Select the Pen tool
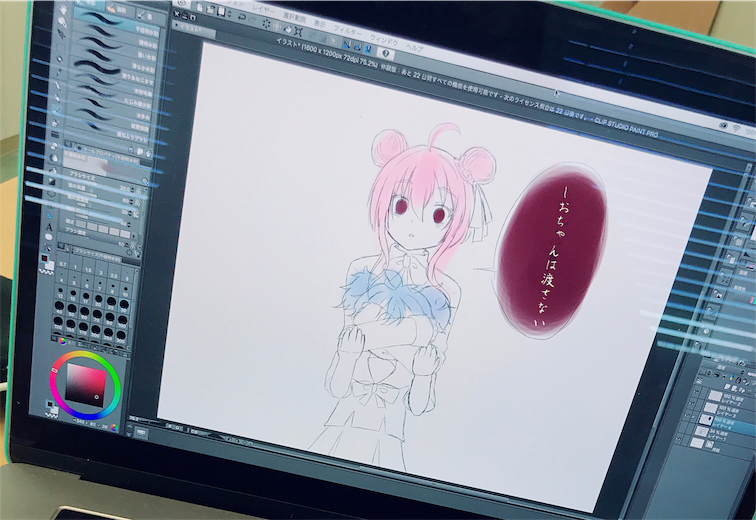This screenshot has width=756, height=520. (x=58, y=85)
